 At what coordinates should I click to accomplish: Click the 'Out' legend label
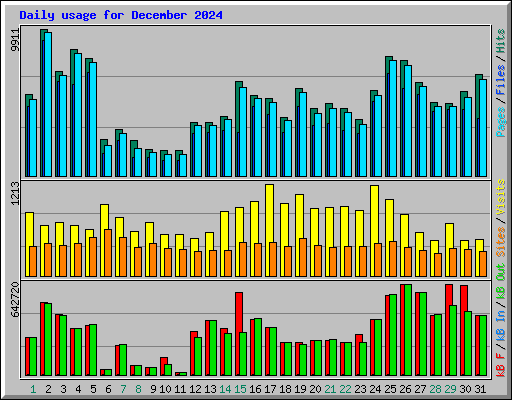(x=501, y=272)
